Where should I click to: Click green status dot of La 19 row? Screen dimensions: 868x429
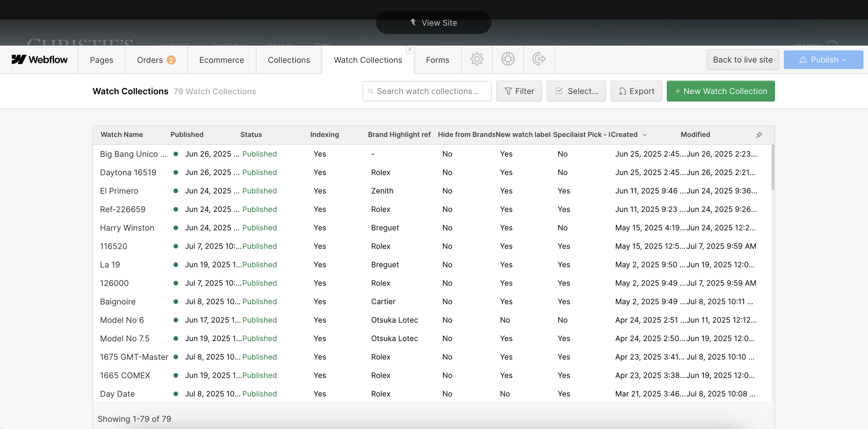[176, 265]
